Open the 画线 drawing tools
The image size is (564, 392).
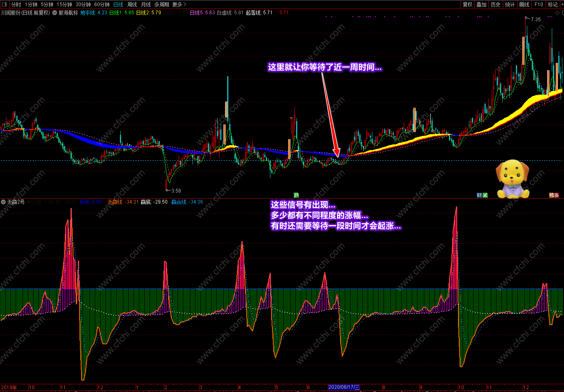[x=524, y=4]
